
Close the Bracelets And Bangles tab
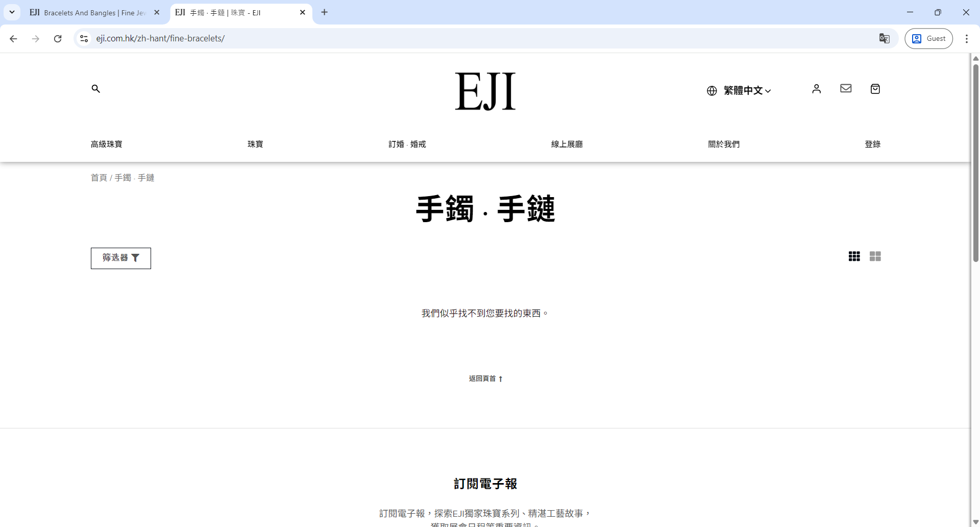coord(157,12)
